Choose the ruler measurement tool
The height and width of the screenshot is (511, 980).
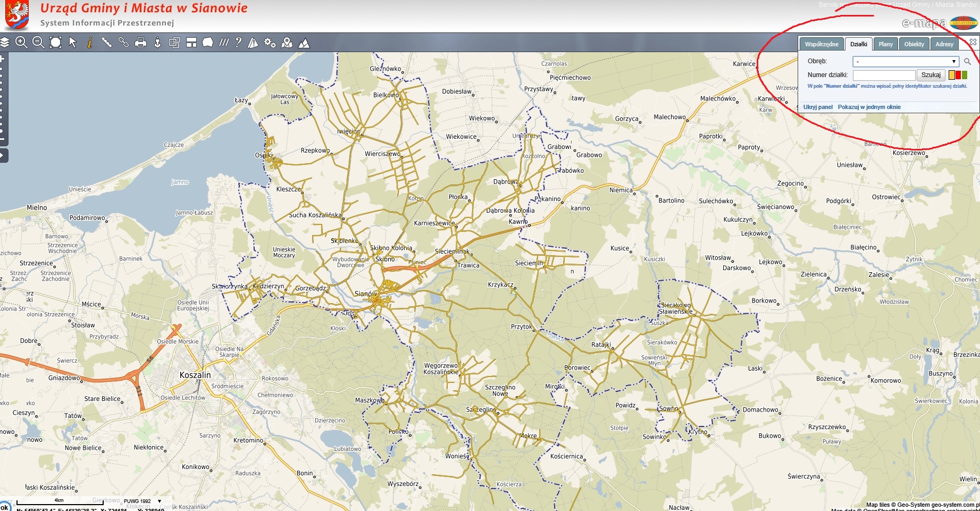pyautogui.click(x=106, y=43)
